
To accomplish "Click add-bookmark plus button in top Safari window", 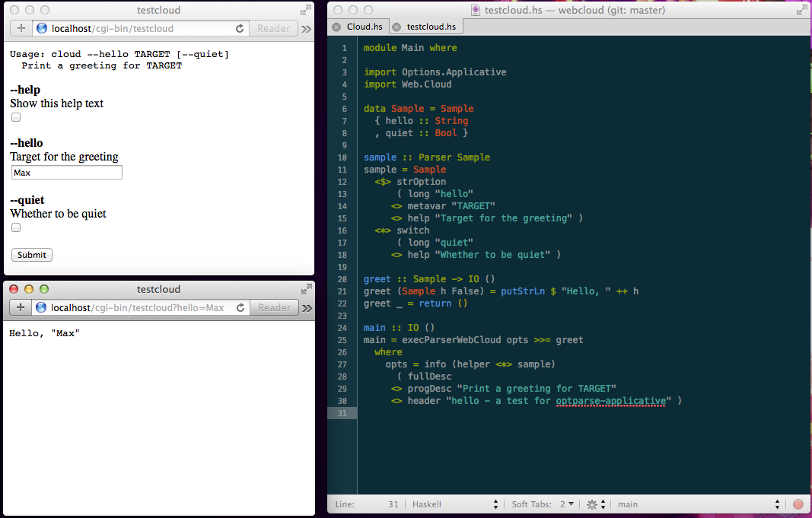I will coord(21,28).
